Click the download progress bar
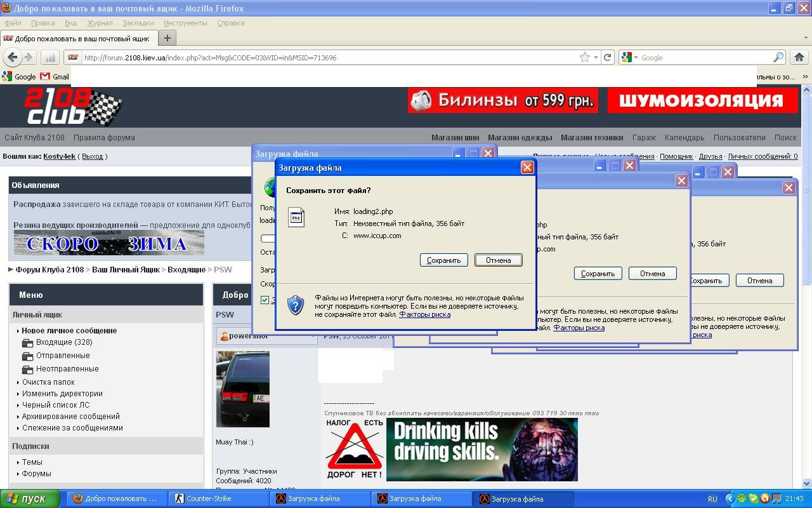Viewport: 812px width, 508px height. coord(268,239)
